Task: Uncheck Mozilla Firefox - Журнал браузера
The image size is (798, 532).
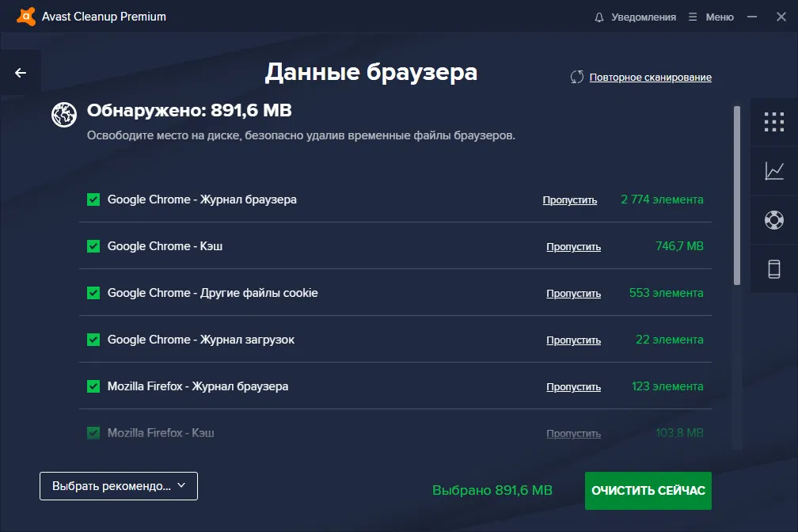Action: point(93,386)
